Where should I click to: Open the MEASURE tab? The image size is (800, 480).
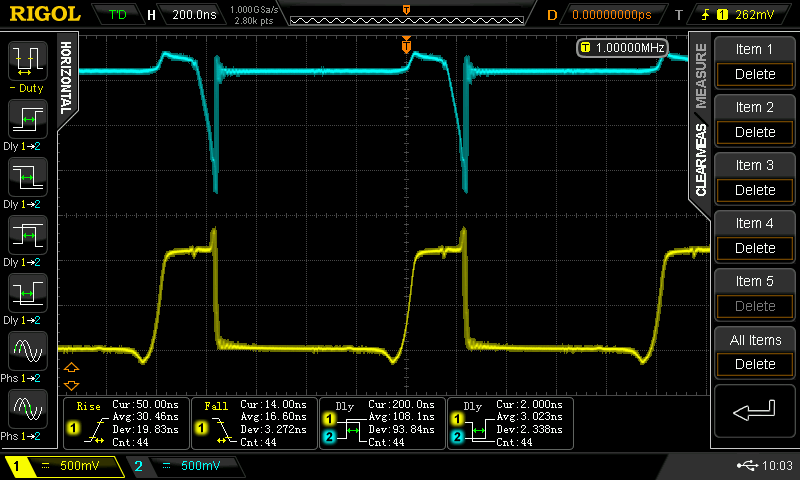[701, 75]
